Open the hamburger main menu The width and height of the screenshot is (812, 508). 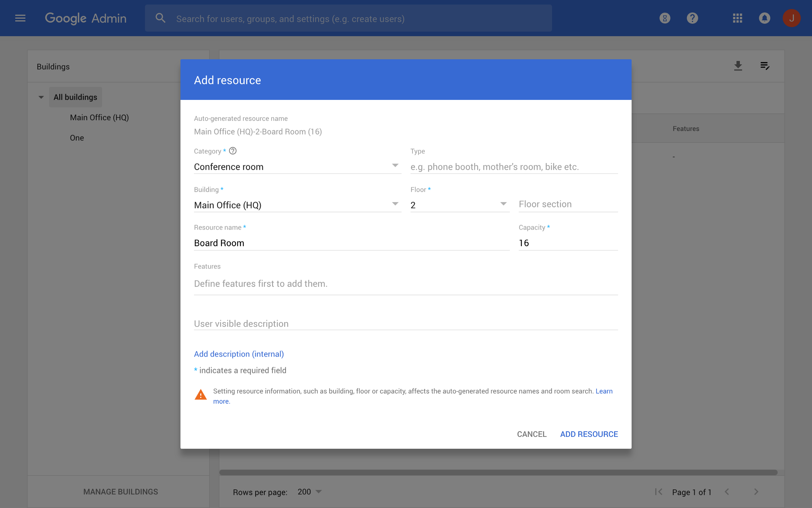(x=20, y=18)
